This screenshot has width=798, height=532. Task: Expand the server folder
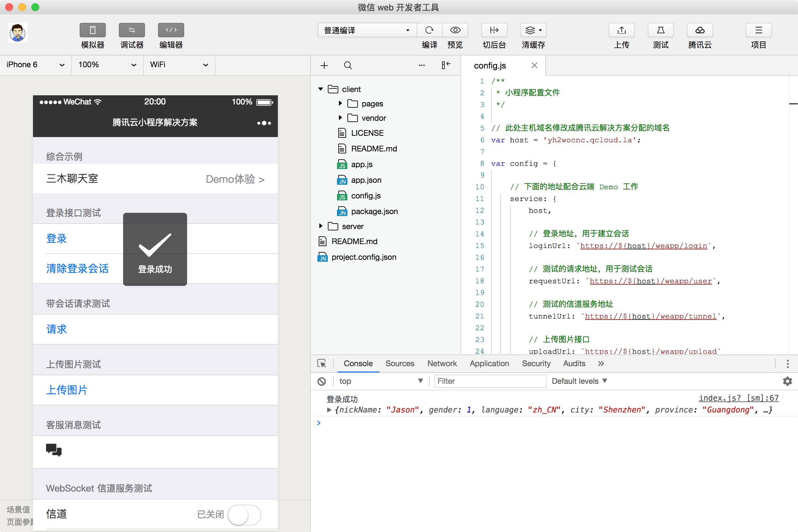(321, 226)
